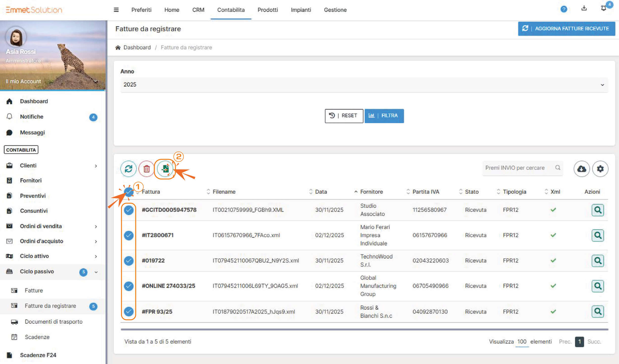Image resolution: width=619 pixels, height=364 pixels.
Task: Open table settings gear icon
Action: click(600, 169)
